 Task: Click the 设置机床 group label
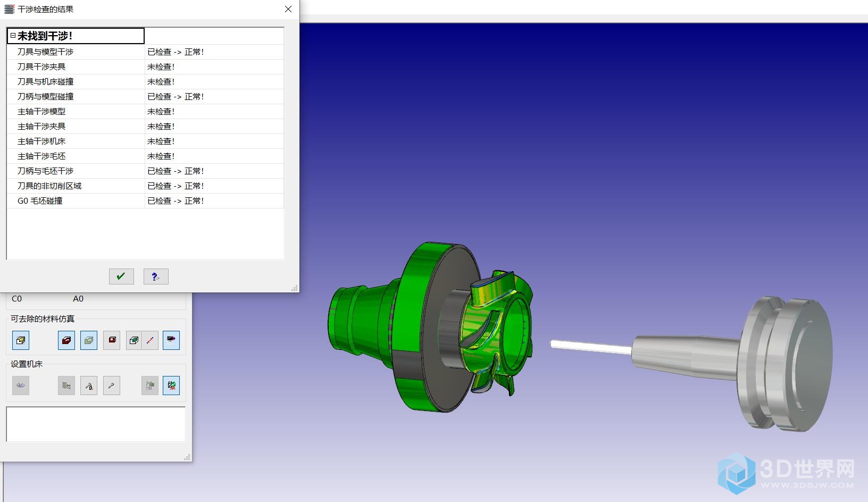(27, 364)
